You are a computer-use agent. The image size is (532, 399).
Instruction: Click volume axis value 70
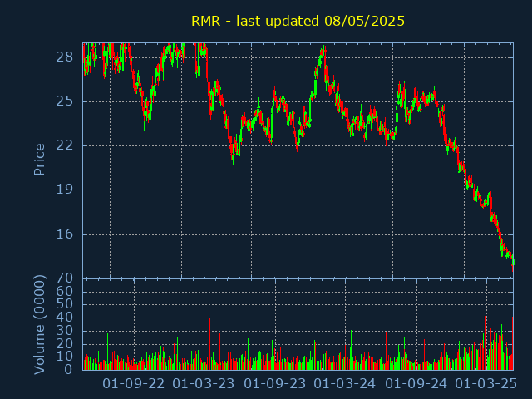tap(65, 278)
